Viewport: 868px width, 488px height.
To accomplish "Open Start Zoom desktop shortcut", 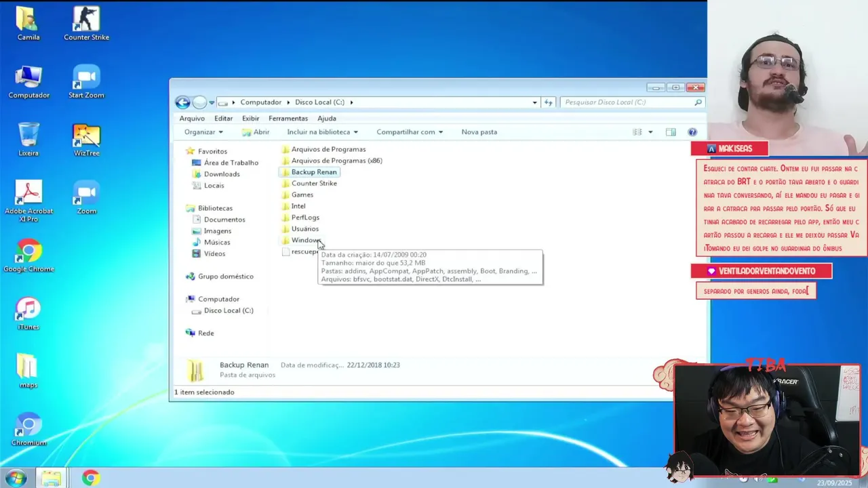I will (86, 82).
